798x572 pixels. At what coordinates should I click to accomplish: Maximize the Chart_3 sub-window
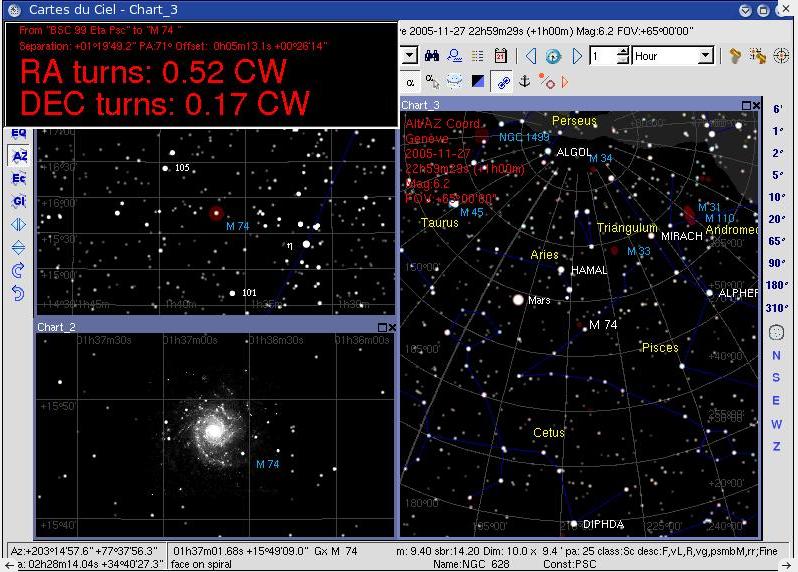746,105
